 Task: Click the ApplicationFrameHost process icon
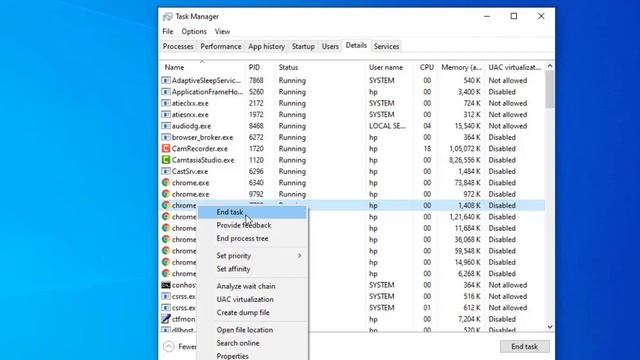click(166, 92)
